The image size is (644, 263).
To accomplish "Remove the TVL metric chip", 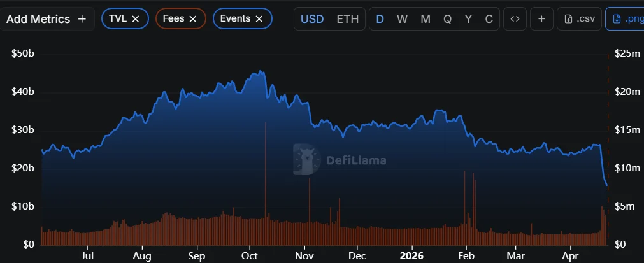I will 136,19.
